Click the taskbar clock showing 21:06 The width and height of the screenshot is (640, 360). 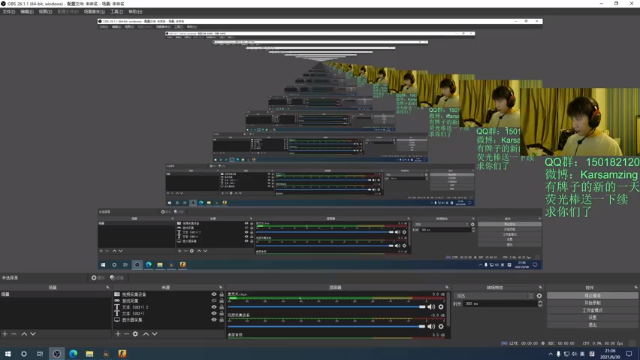[x=610, y=354]
